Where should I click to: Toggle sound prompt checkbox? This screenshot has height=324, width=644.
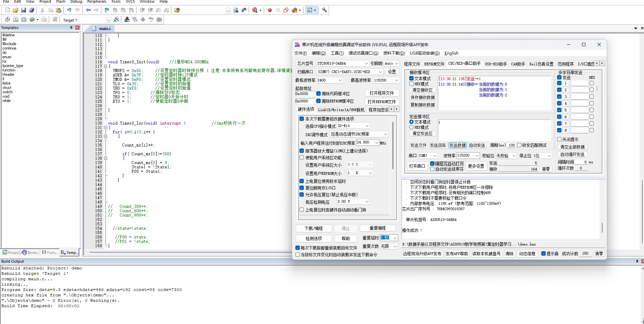point(543,254)
